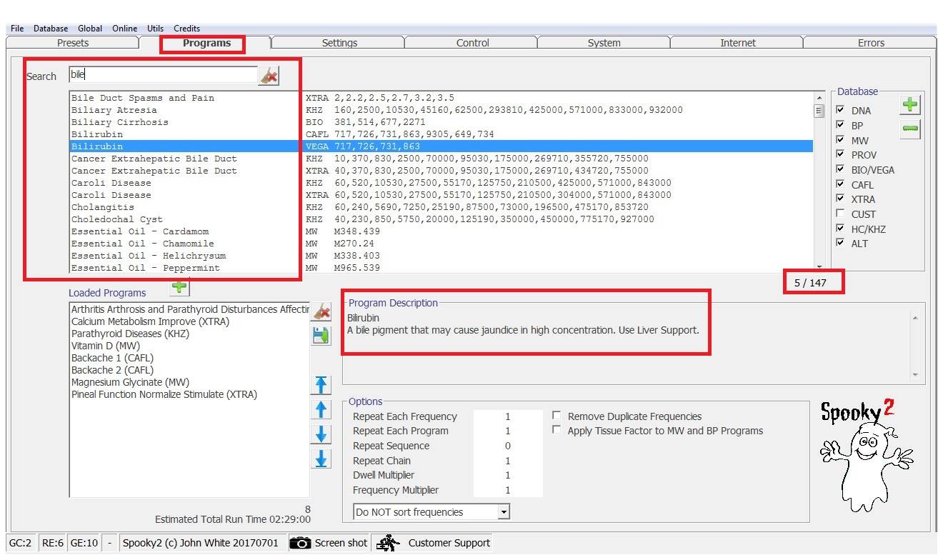Open the Database menu
This screenshot has width=943, height=560.
coord(51,29)
